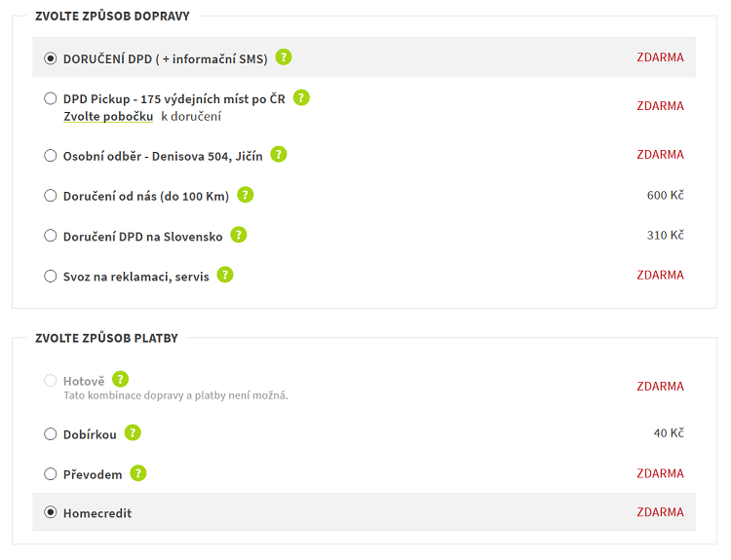
Task: Select the Homecredit payment radio
Action: click(51, 512)
